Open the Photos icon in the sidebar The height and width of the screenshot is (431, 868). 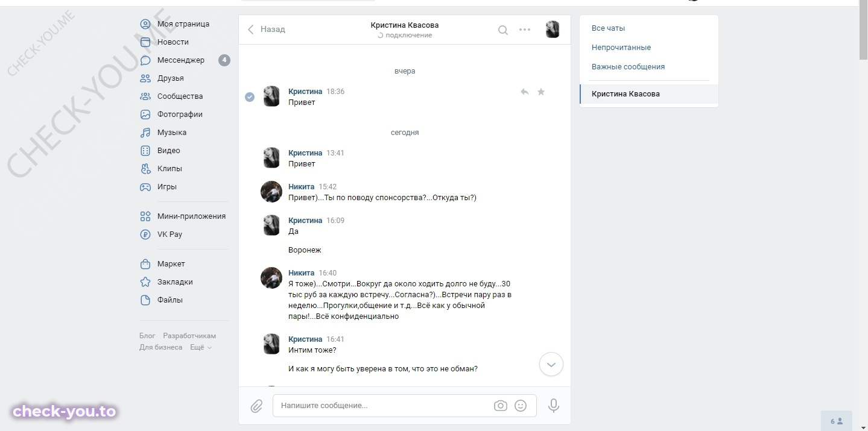[x=145, y=115]
